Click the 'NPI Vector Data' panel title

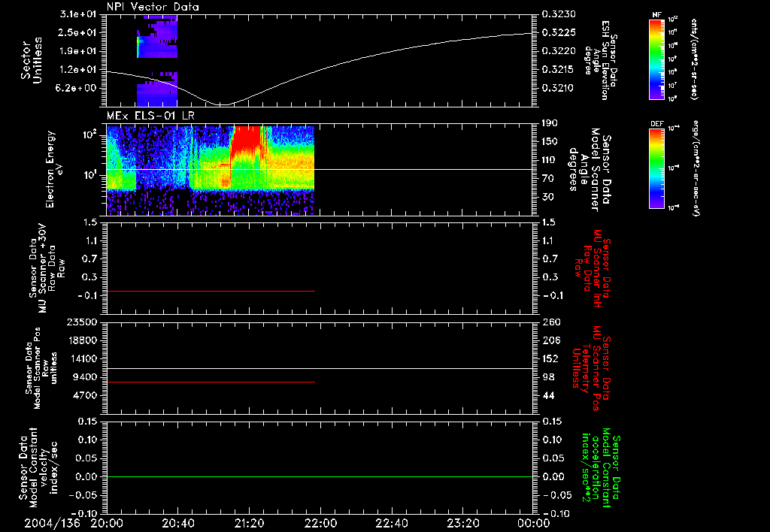pos(153,7)
